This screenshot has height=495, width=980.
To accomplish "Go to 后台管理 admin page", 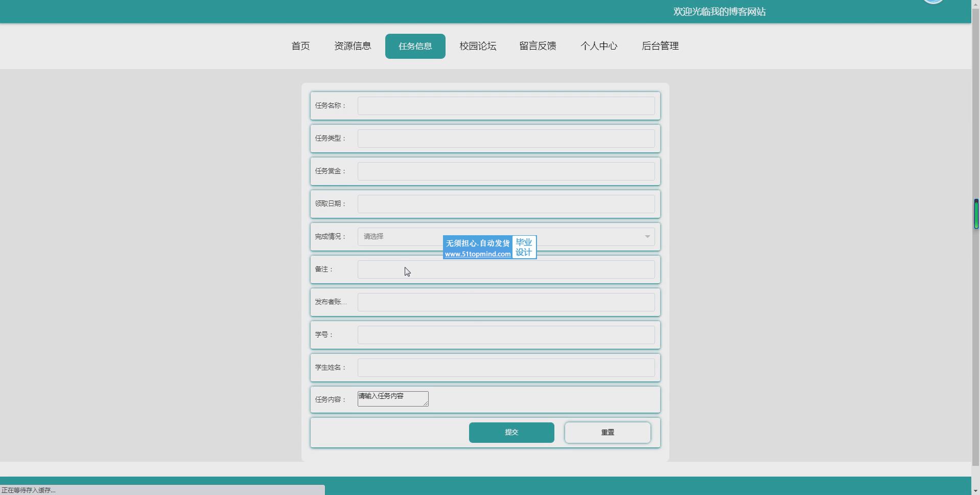I will (660, 46).
